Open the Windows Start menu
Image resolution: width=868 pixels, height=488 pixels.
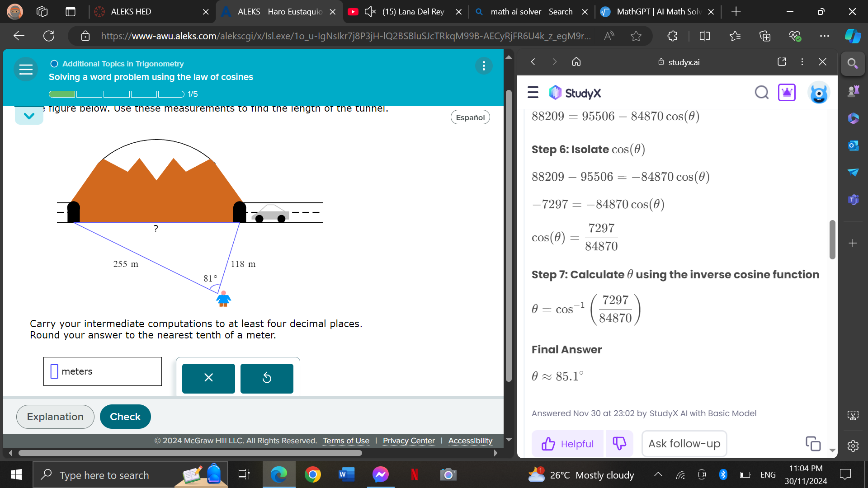(16, 474)
